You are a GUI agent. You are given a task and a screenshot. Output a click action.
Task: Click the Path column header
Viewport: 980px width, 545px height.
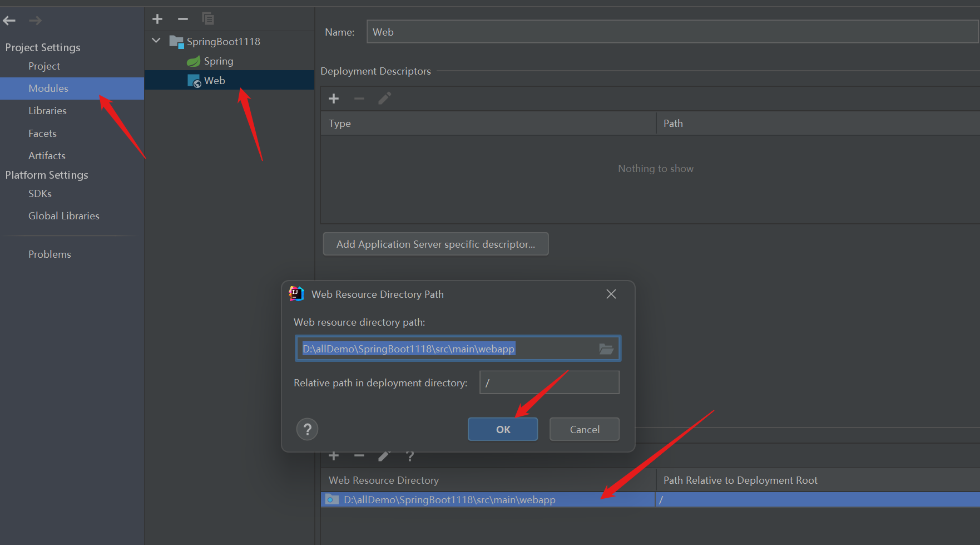[818, 124]
